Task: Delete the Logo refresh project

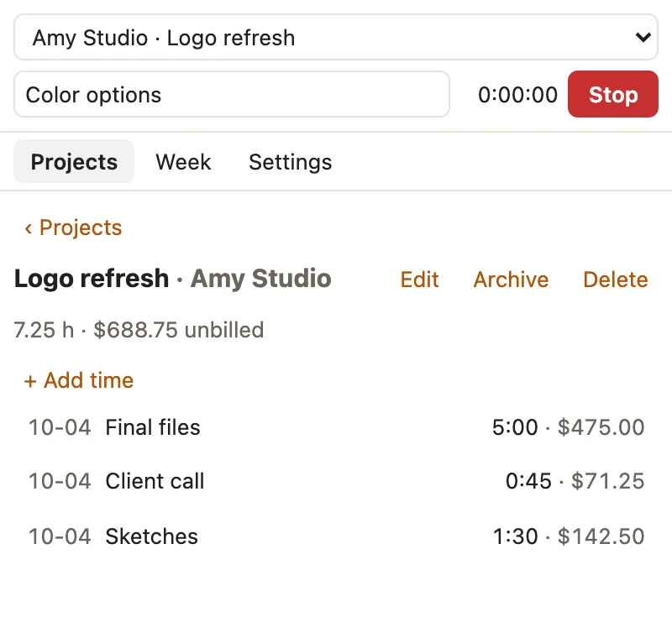Action: pyautogui.click(x=616, y=280)
